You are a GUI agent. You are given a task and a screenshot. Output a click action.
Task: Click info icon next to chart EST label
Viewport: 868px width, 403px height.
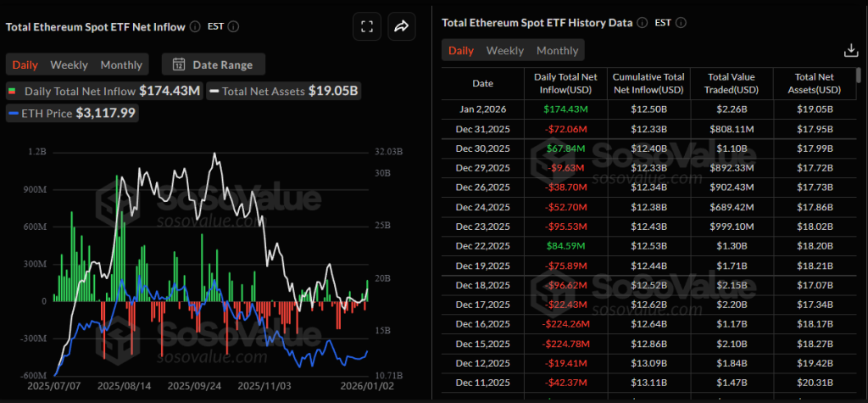pyautogui.click(x=234, y=26)
